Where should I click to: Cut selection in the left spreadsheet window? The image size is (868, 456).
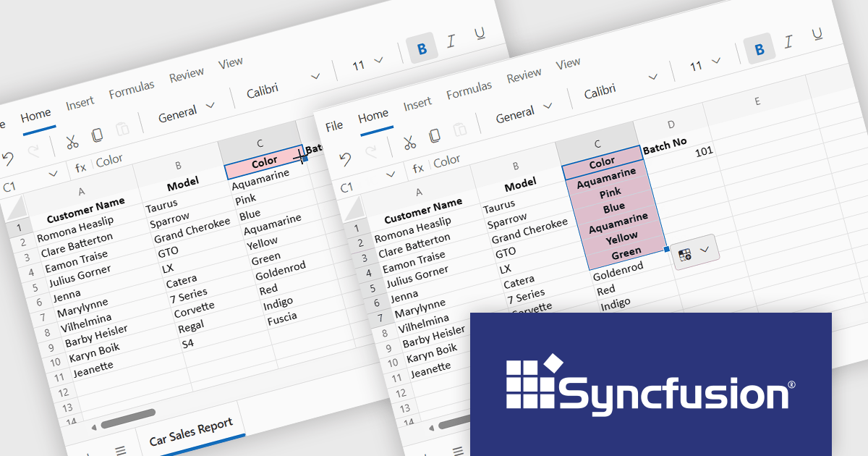coord(72,141)
